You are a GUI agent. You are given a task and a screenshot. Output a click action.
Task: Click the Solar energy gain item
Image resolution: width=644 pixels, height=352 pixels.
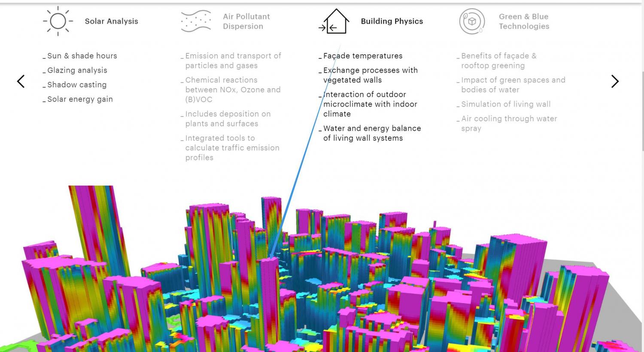80,99
